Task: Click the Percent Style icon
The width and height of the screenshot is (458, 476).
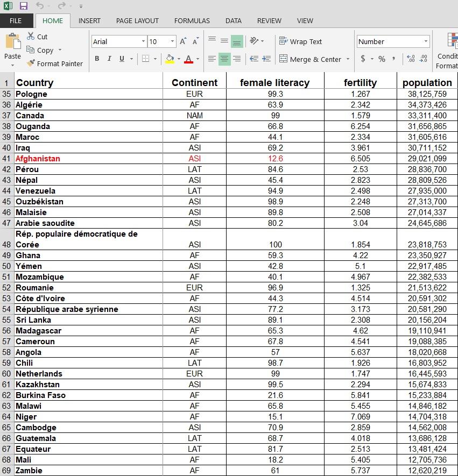Action: click(381, 59)
